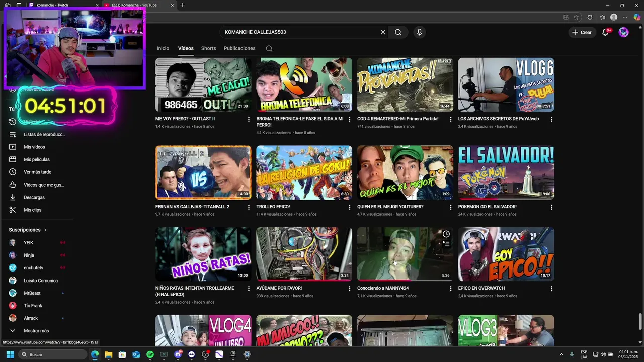Click the magnifier search button
The height and width of the screenshot is (362, 644).
pyautogui.click(x=398, y=32)
